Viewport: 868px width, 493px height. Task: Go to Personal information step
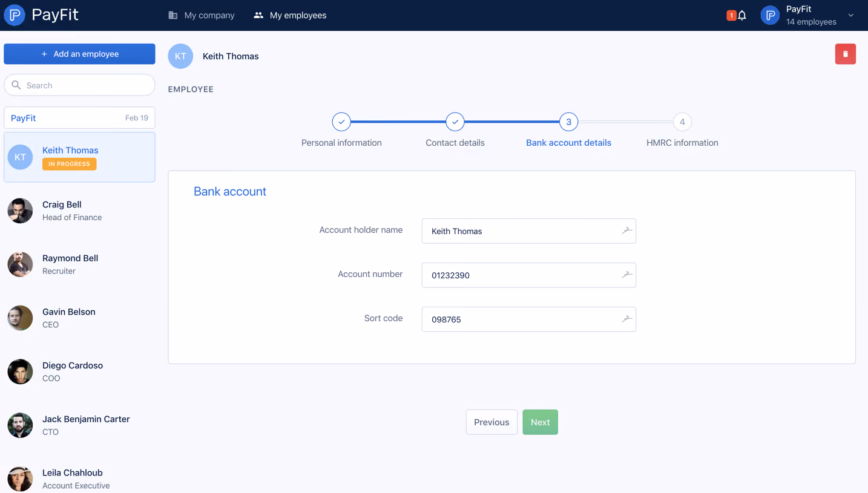[x=341, y=131]
